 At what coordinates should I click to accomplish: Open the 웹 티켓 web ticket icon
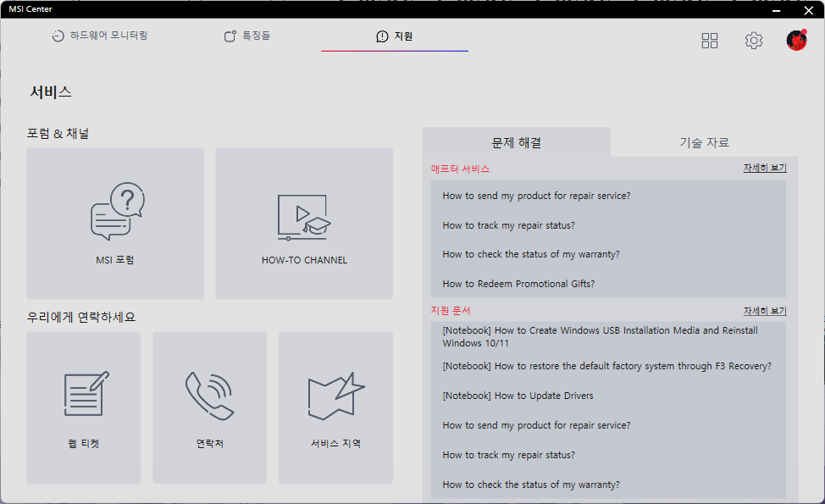click(84, 407)
